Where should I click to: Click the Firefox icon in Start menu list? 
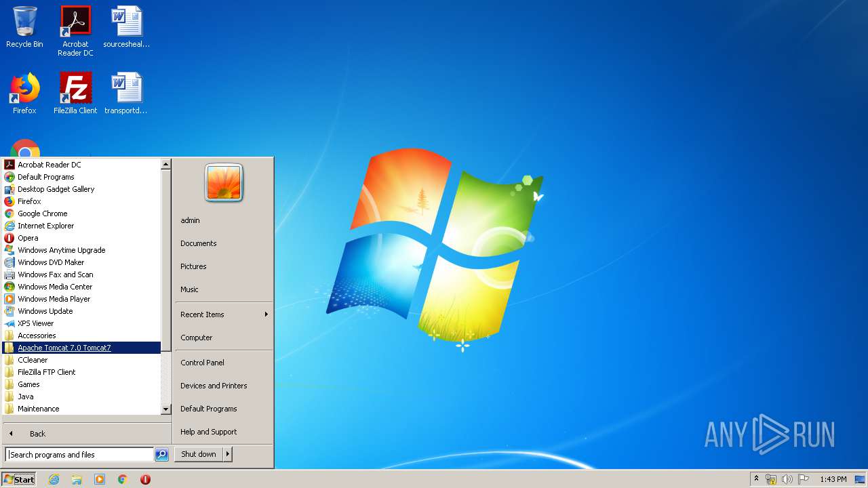click(x=9, y=201)
